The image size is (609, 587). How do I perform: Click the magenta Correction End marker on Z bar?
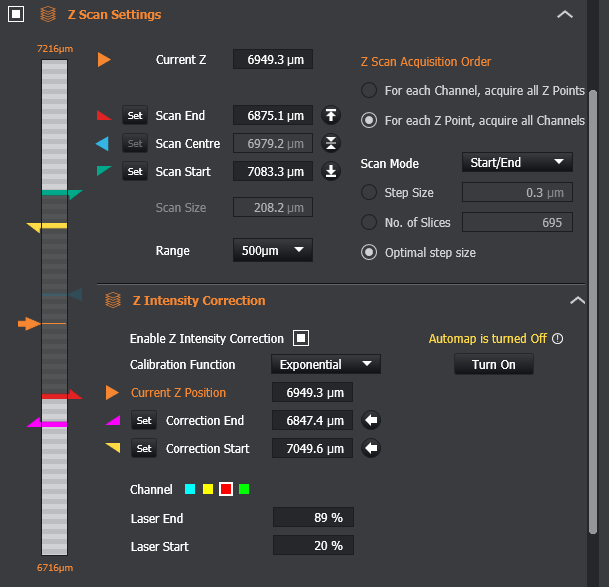pos(34,422)
